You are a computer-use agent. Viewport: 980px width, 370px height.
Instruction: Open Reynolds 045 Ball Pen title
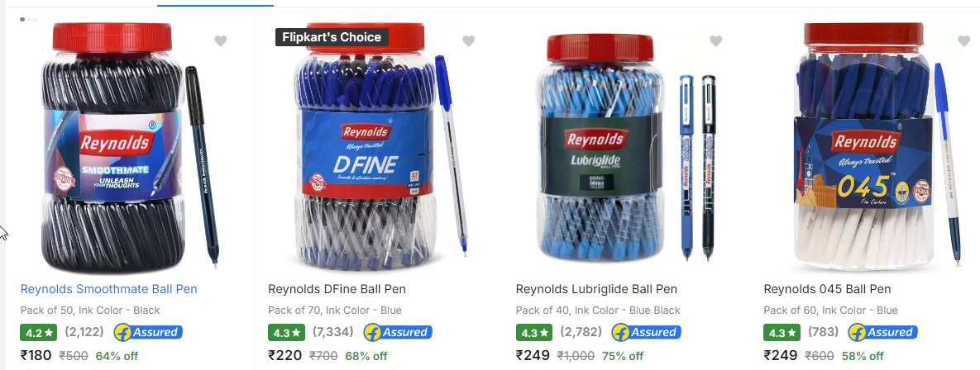(827, 289)
